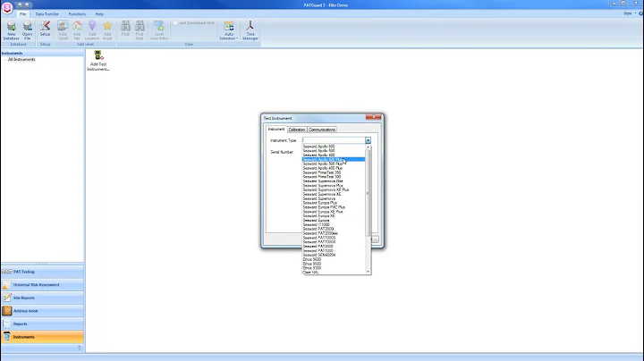Select Seaward PAT2000i option
644x361 pixels.
point(333,229)
